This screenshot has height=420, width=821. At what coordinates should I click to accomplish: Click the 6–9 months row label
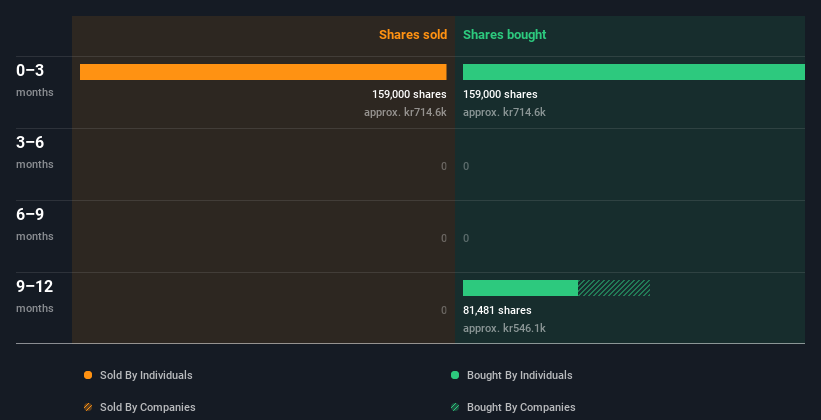pos(35,224)
